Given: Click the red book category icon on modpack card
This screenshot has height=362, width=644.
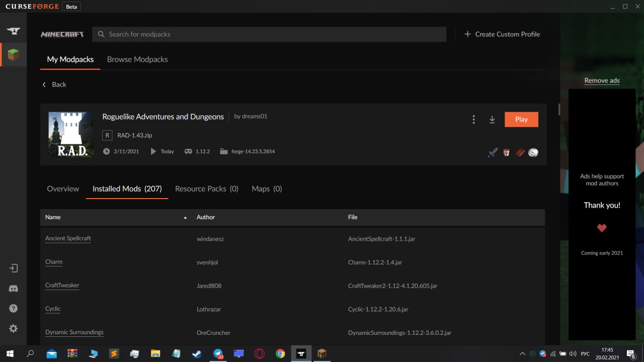Looking at the screenshot, I should [x=520, y=152].
